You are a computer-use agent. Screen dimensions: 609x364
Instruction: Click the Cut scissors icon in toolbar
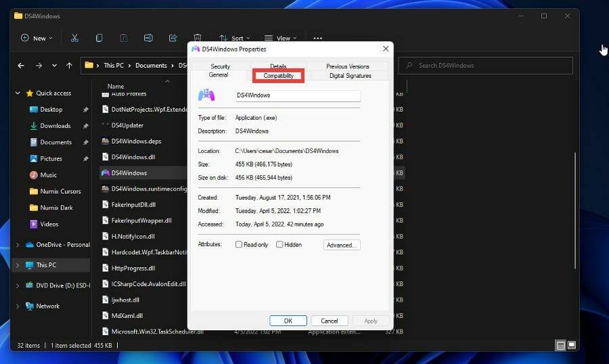click(x=74, y=38)
